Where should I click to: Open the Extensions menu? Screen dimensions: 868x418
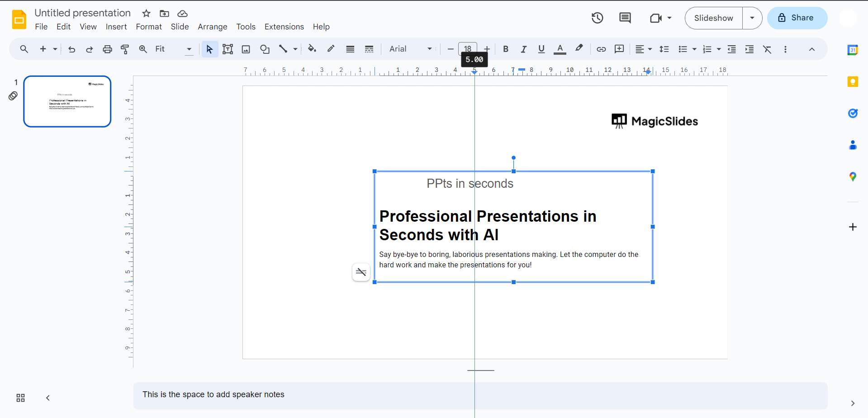(x=284, y=27)
